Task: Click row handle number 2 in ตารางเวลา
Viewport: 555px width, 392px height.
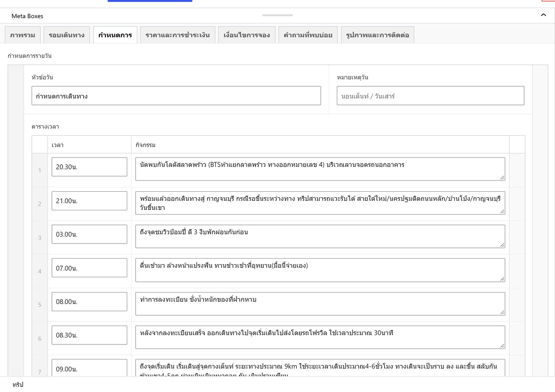Action: coord(40,204)
